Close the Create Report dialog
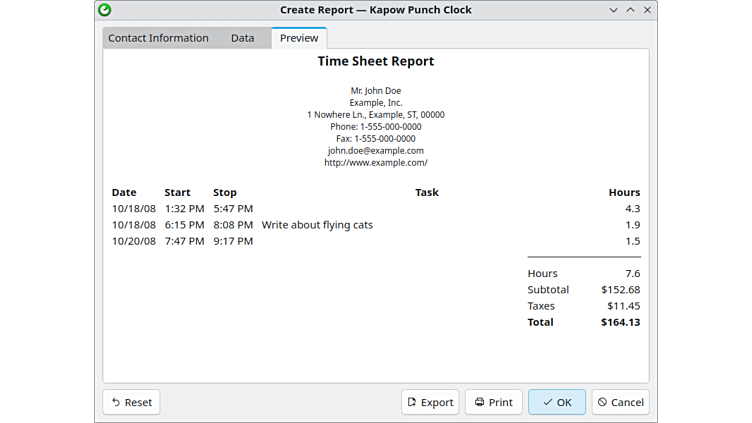752x423 pixels. (x=647, y=10)
